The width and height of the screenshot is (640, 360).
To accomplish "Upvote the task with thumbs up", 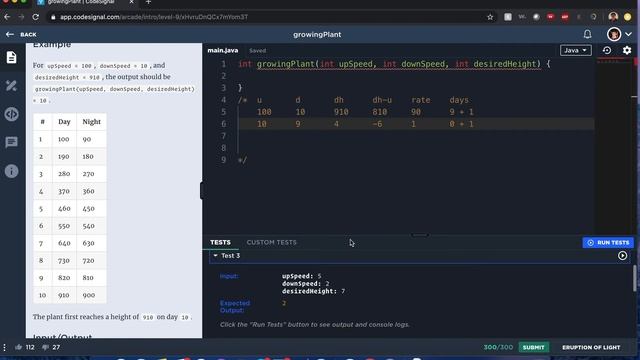I will [19, 347].
